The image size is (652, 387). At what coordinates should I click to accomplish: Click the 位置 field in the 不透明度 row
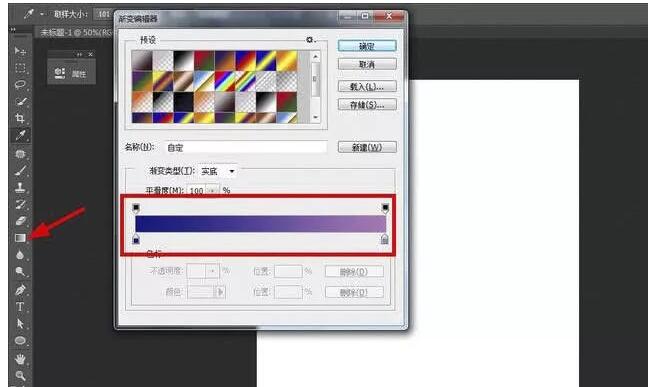click(288, 271)
